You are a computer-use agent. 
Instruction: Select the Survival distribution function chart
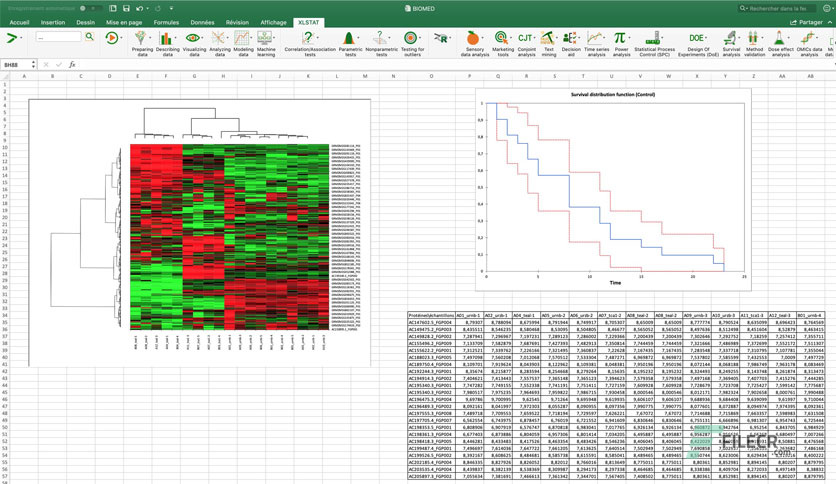(613, 190)
